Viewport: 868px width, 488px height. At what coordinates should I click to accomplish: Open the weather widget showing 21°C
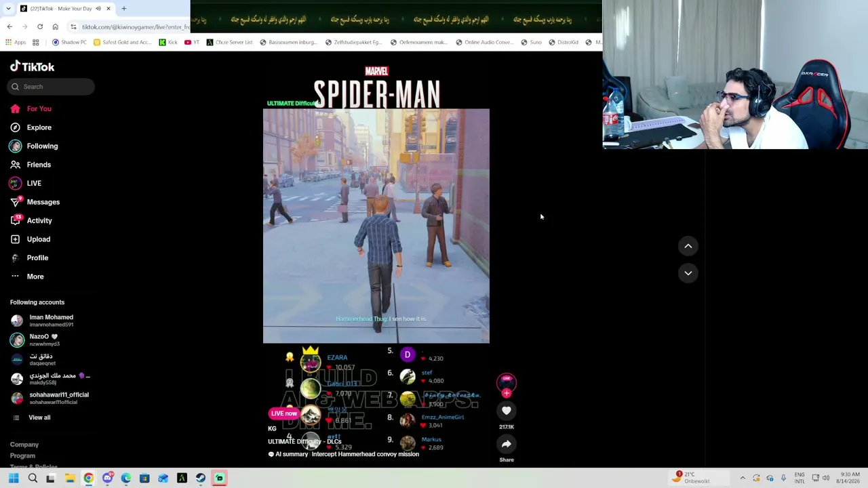pos(692,478)
